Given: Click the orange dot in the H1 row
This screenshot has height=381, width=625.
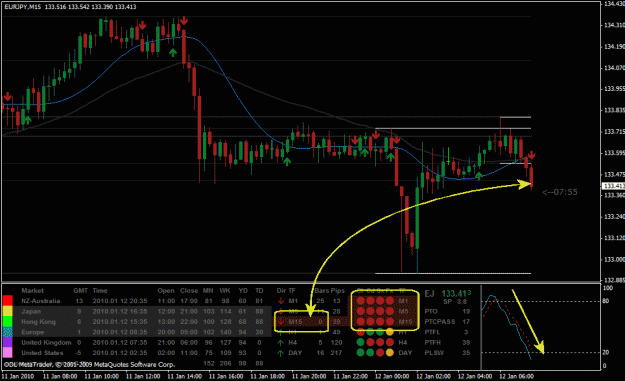Looking at the screenshot, I should pos(389,332).
